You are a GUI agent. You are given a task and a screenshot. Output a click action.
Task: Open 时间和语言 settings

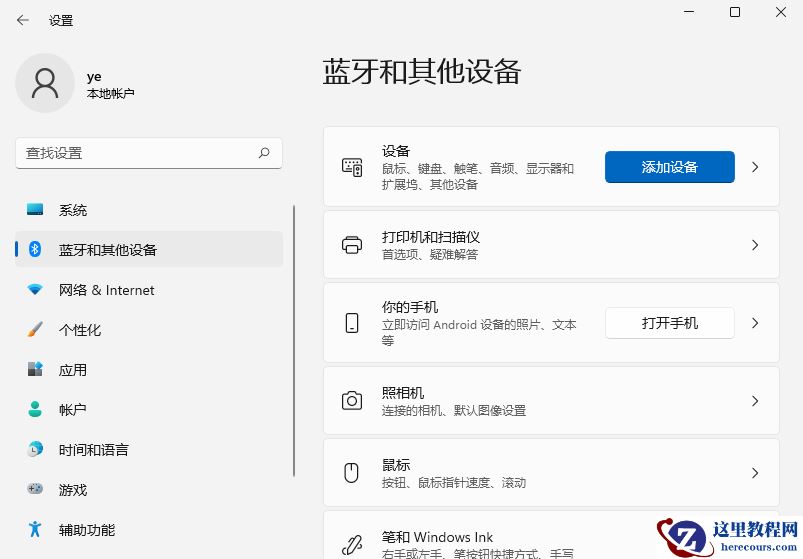click(x=149, y=449)
